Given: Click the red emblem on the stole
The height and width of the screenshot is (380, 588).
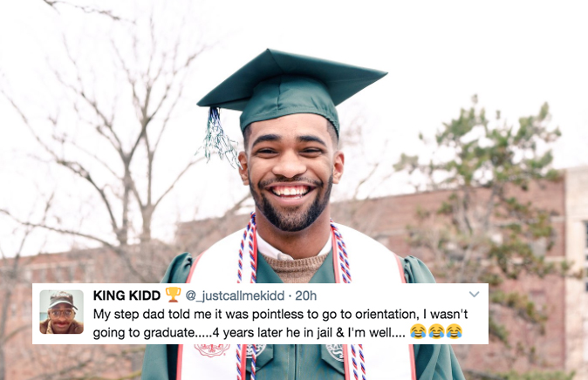Looking at the screenshot, I should (212, 350).
